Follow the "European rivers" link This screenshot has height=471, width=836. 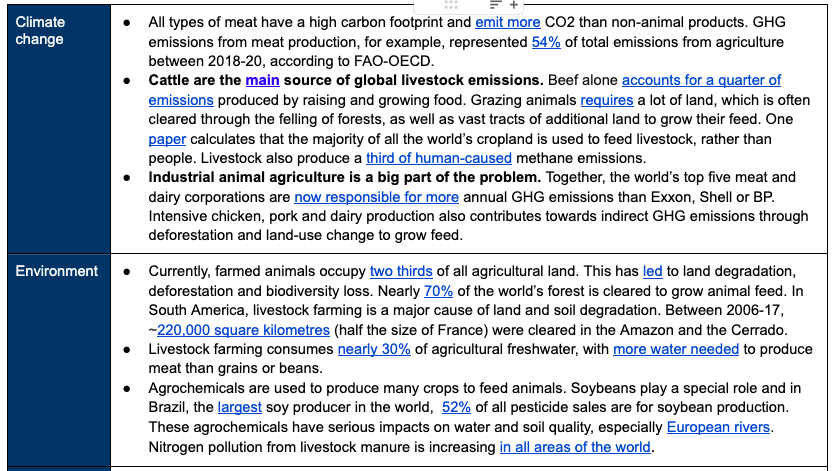[718, 427]
